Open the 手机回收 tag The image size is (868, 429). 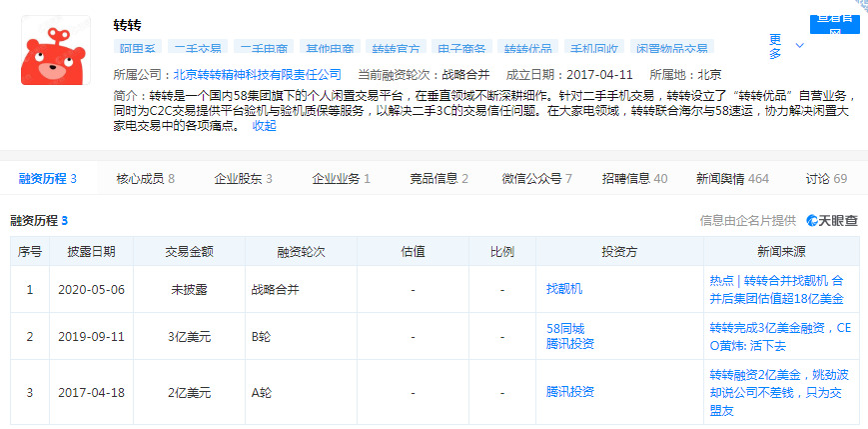tap(594, 47)
